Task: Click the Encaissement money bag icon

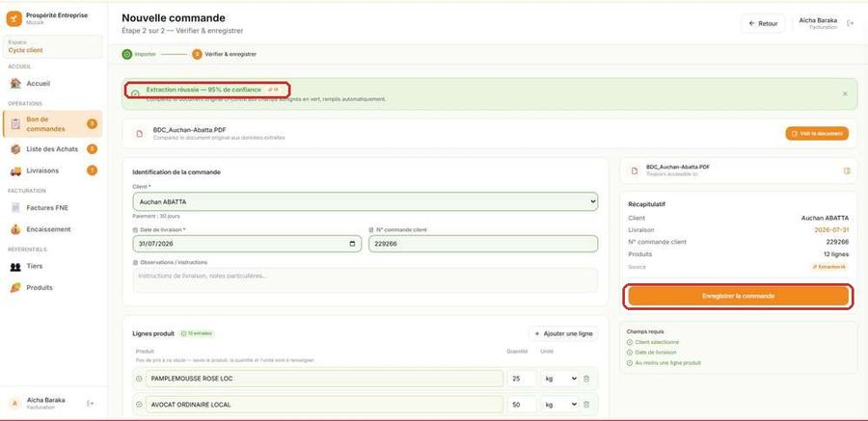Action: 15,229
